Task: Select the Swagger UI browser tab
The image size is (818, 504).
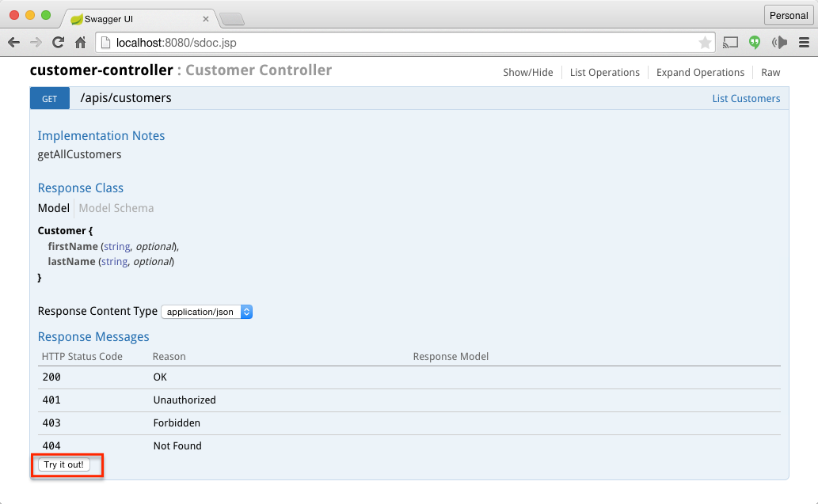Action: pyautogui.click(x=139, y=19)
